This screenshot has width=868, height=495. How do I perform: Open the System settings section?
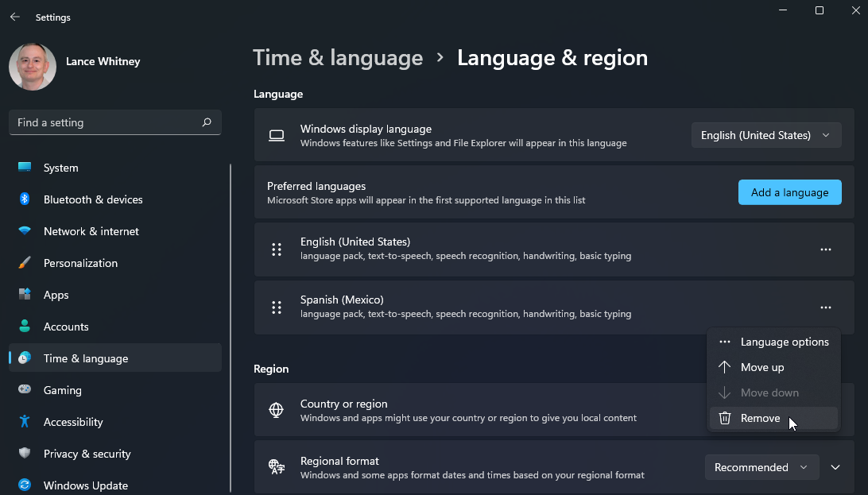pyautogui.click(x=60, y=168)
